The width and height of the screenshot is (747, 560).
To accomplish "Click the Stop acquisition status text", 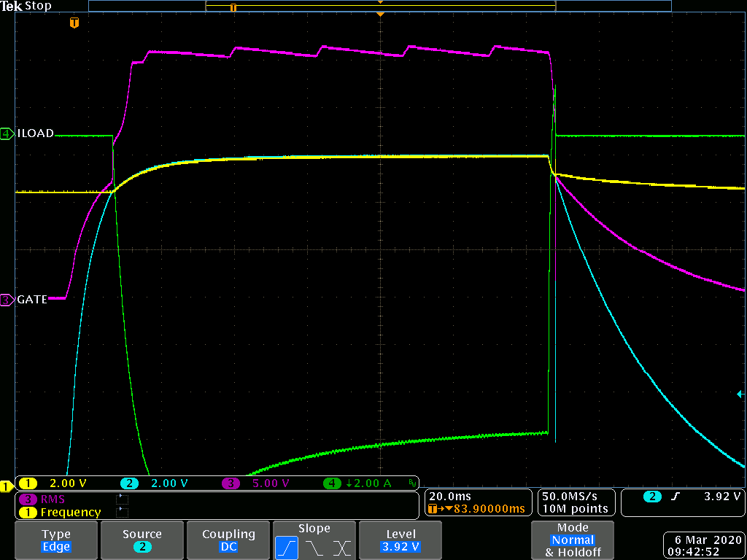I will tap(38, 7).
